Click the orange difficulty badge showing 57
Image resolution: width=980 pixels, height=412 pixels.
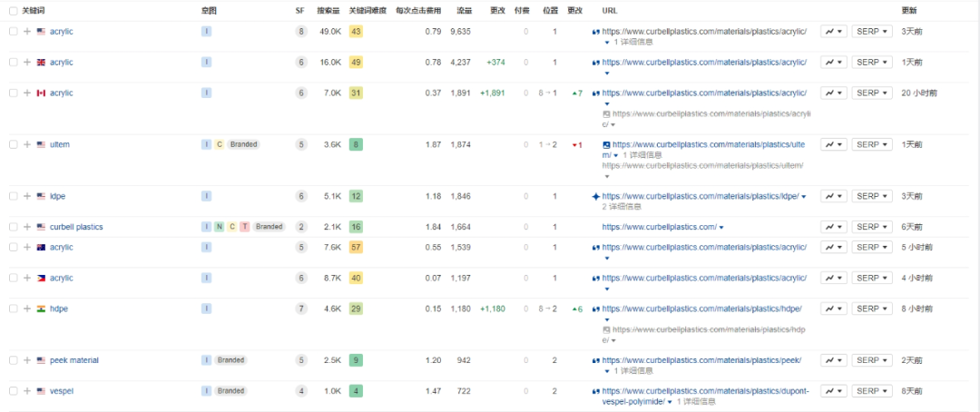pyautogui.click(x=356, y=247)
